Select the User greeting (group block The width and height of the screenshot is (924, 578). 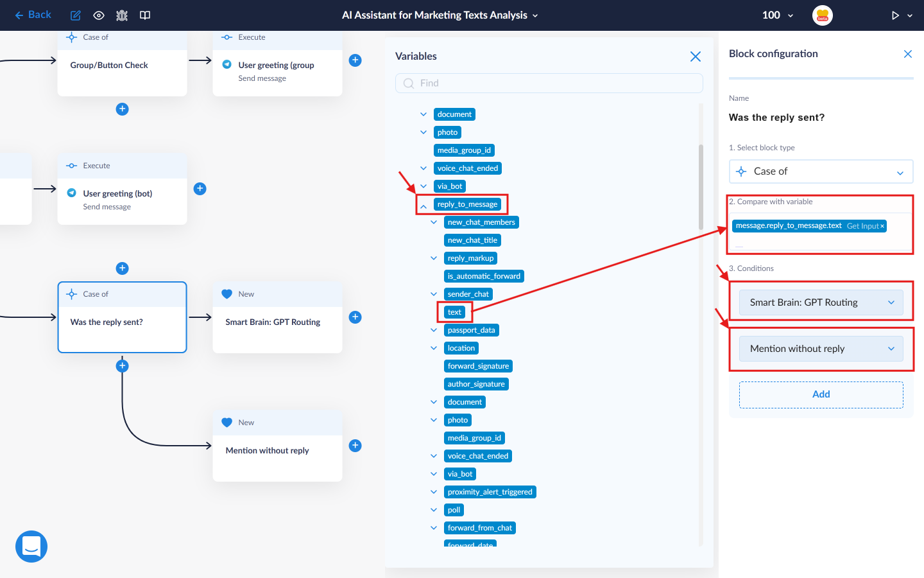277,64
